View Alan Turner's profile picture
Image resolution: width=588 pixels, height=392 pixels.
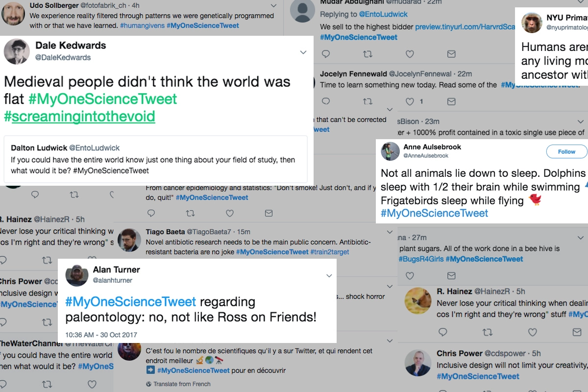coord(77,275)
